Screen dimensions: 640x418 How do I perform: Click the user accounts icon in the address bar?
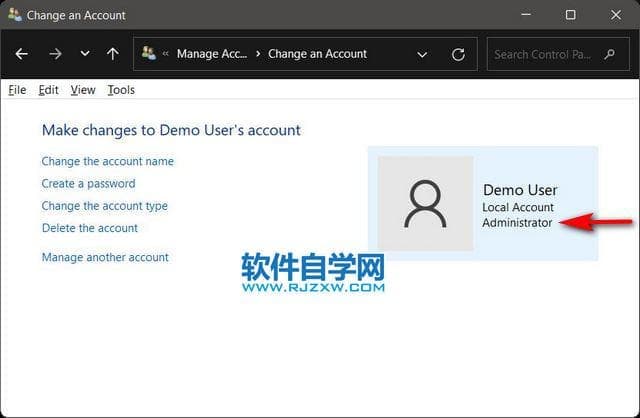[x=149, y=54]
